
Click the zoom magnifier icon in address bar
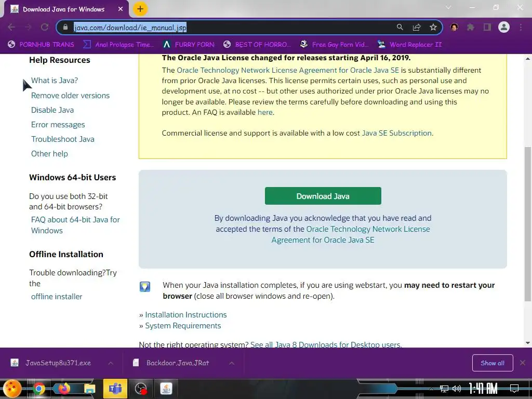pyautogui.click(x=400, y=27)
